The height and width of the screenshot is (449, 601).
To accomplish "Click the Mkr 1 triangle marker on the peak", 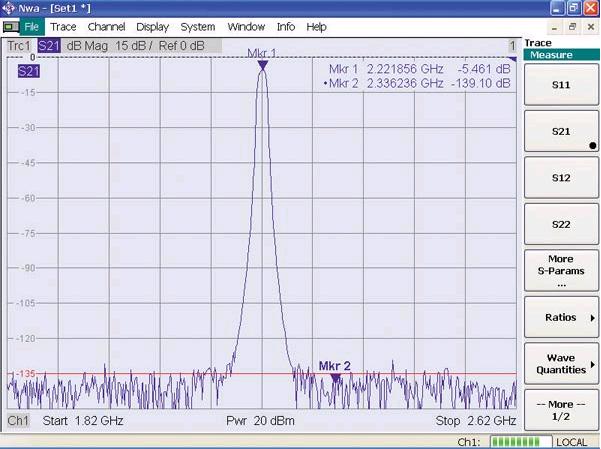I will [x=262, y=65].
